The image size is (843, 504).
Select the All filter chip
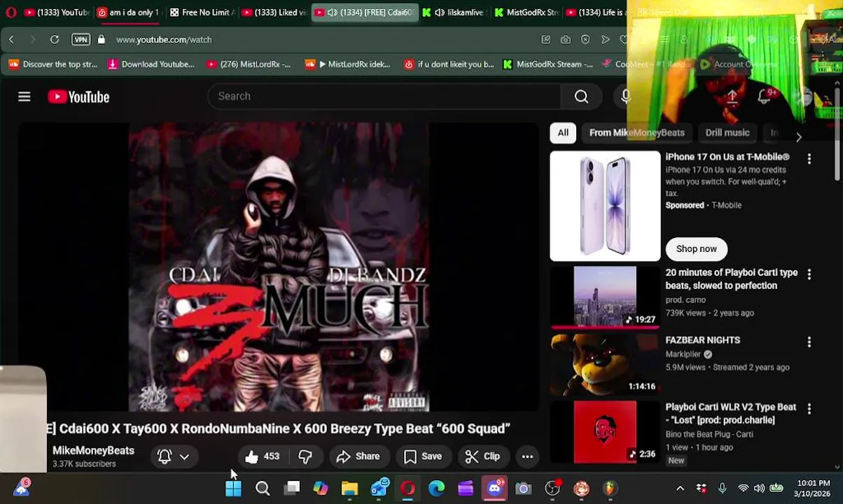click(563, 132)
